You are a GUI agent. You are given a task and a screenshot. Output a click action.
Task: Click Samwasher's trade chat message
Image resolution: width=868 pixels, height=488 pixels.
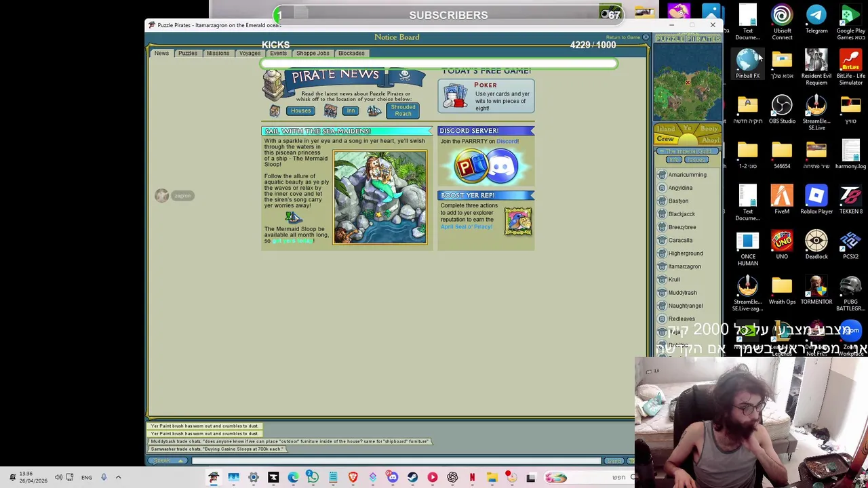coord(217,449)
